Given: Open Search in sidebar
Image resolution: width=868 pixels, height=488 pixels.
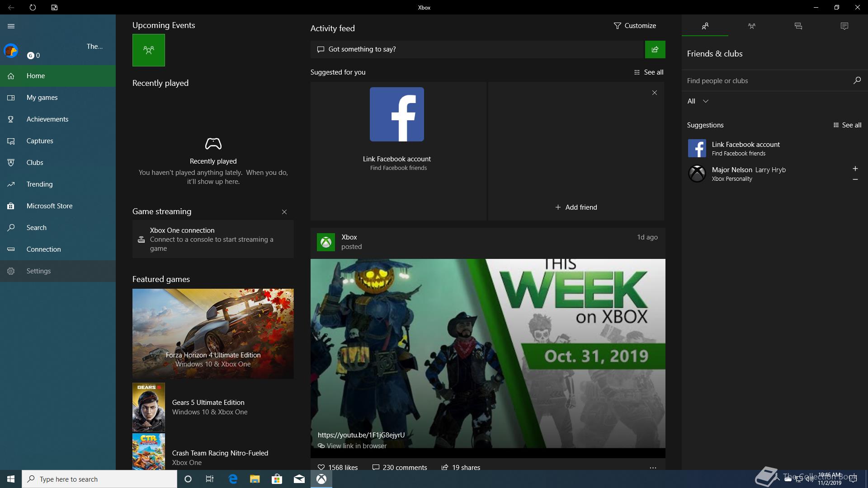Looking at the screenshot, I should click(58, 228).
